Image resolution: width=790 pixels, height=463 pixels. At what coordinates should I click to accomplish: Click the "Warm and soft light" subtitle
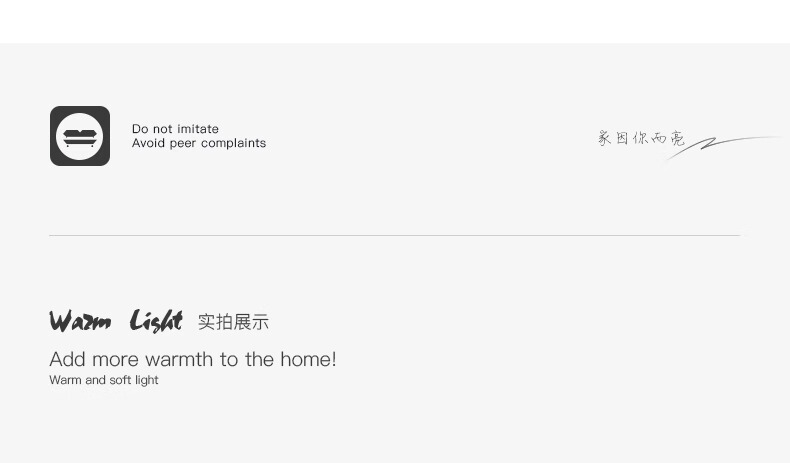pos(104,380)
